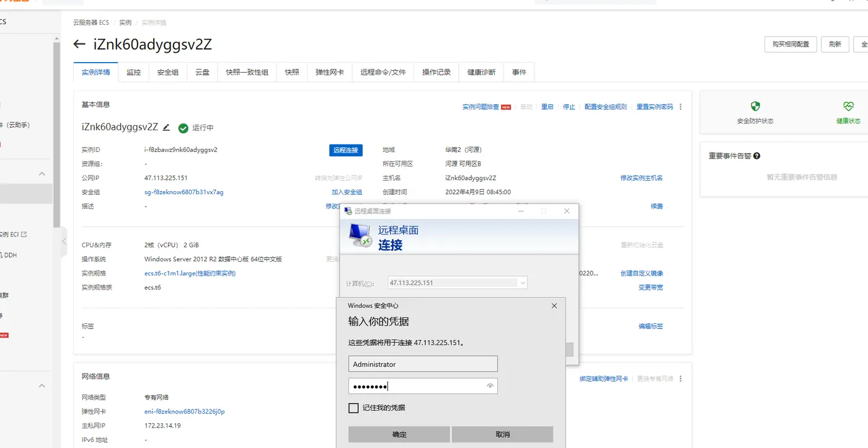Switch to the 实例详情 tab
Screen dimensions: 868x448
coord(96,72)
